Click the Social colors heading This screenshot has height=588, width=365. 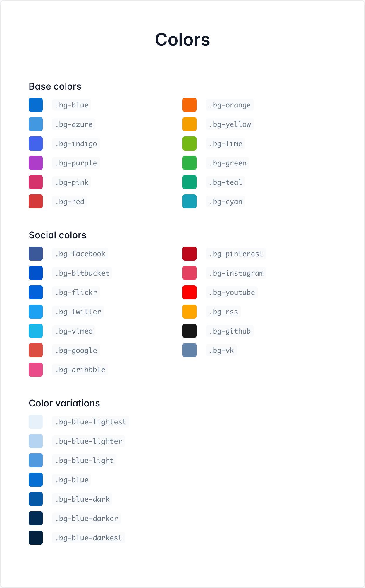[58, 235]
